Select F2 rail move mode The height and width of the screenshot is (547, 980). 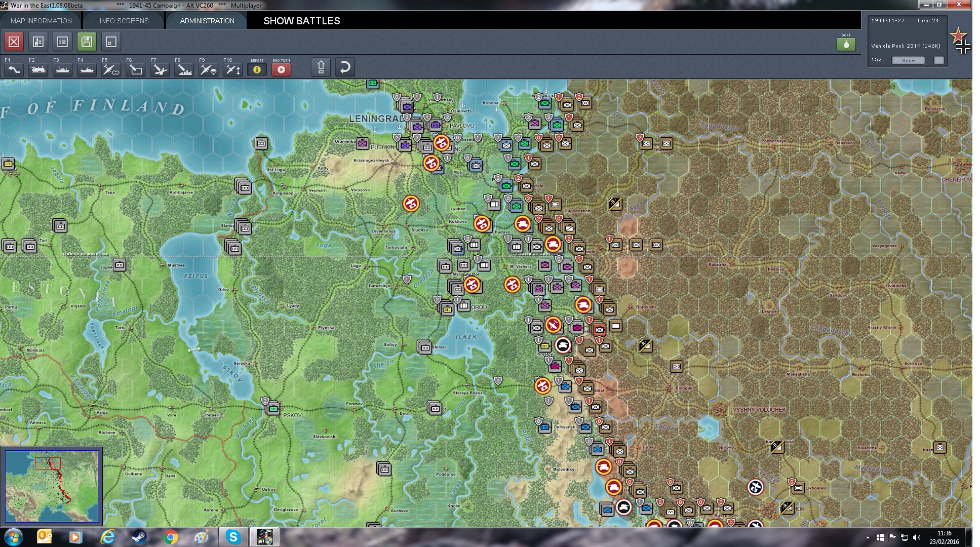tap(38, 69)
